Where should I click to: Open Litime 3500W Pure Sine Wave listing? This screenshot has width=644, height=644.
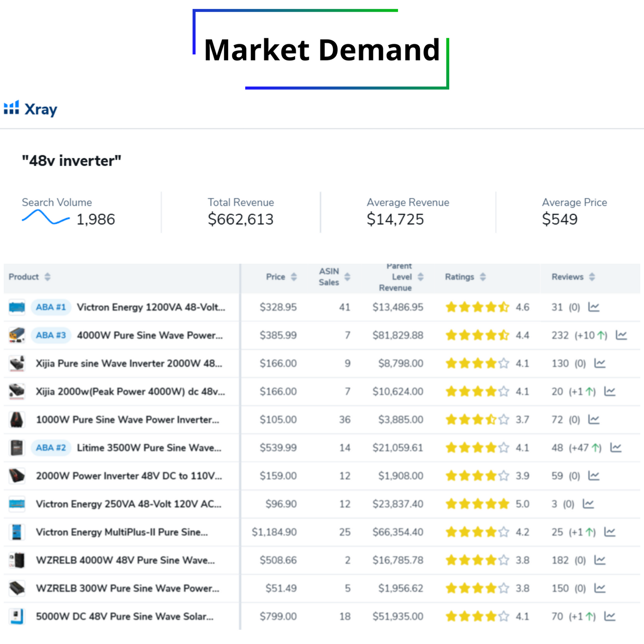click(x=149, y=447)
